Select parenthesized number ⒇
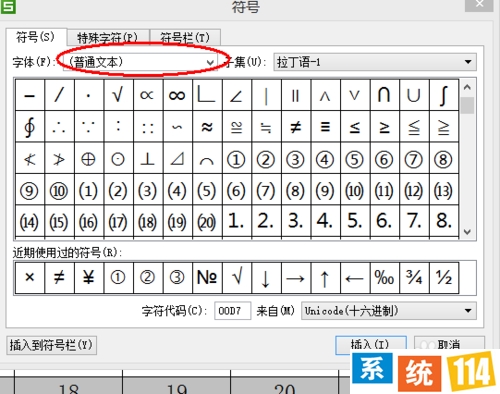This screenshot has height=394, width=500. coord(207,221)
